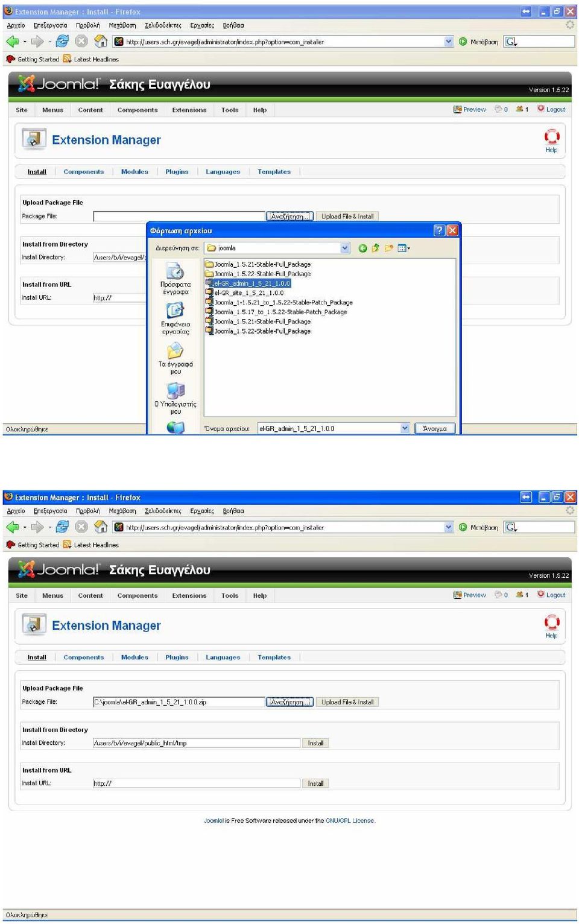Switch to Templates tab in the window with the C:\joomla path
579x924 pixels.
click(x=274, y=657)
